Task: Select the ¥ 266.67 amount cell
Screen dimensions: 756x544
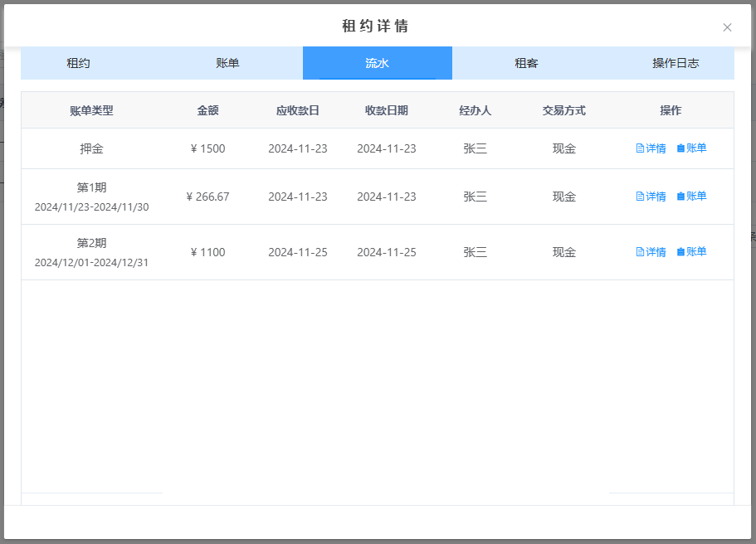Action: 207,197
